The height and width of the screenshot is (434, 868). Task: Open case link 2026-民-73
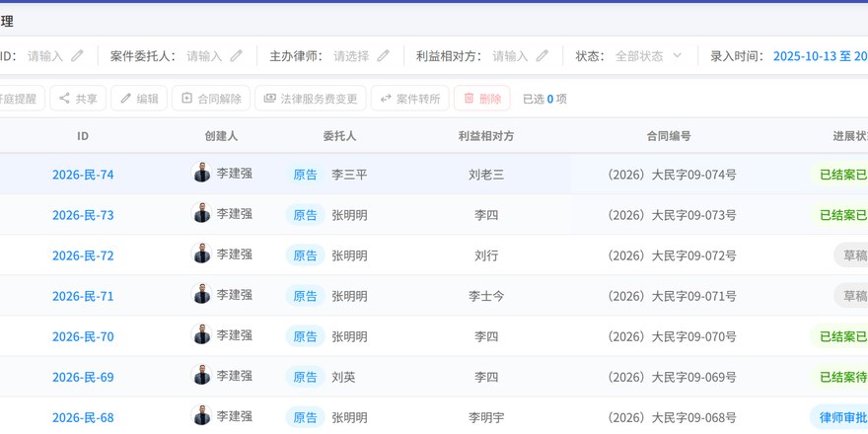(83, 215)
